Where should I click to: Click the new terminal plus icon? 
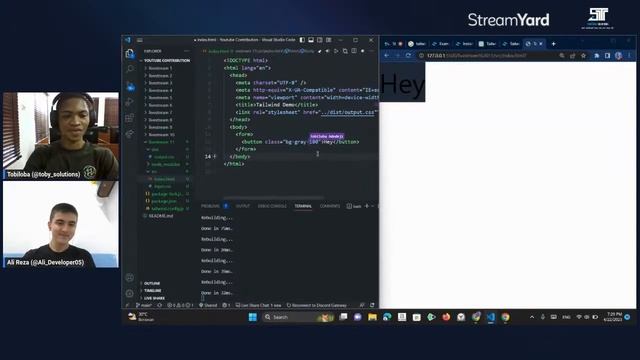(x=367, y=206)
